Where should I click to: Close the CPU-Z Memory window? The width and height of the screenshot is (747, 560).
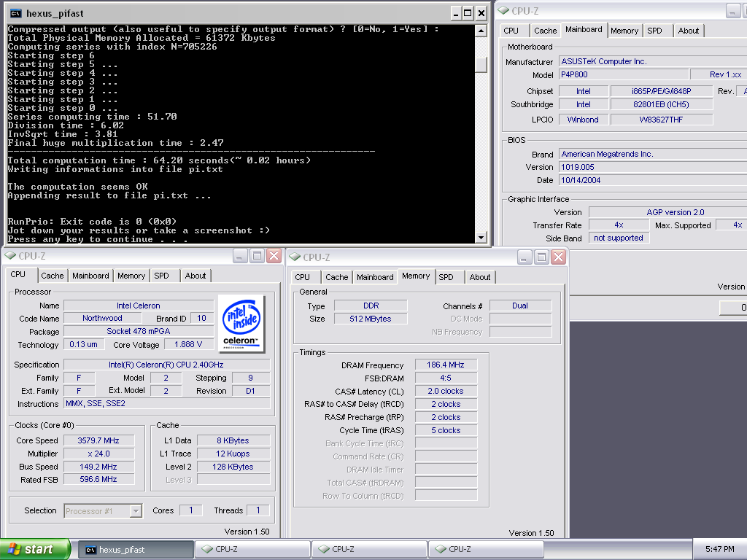tap(558, 257)
